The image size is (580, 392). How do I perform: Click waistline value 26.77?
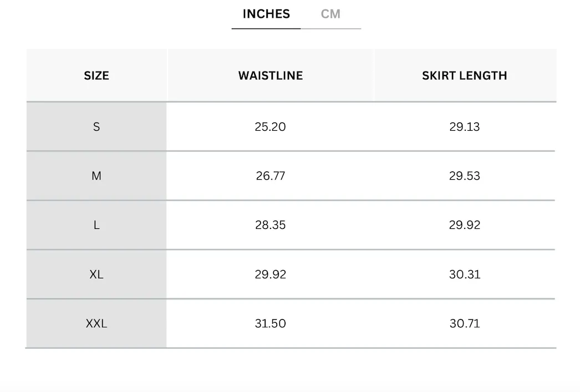(x=271, y=176)
